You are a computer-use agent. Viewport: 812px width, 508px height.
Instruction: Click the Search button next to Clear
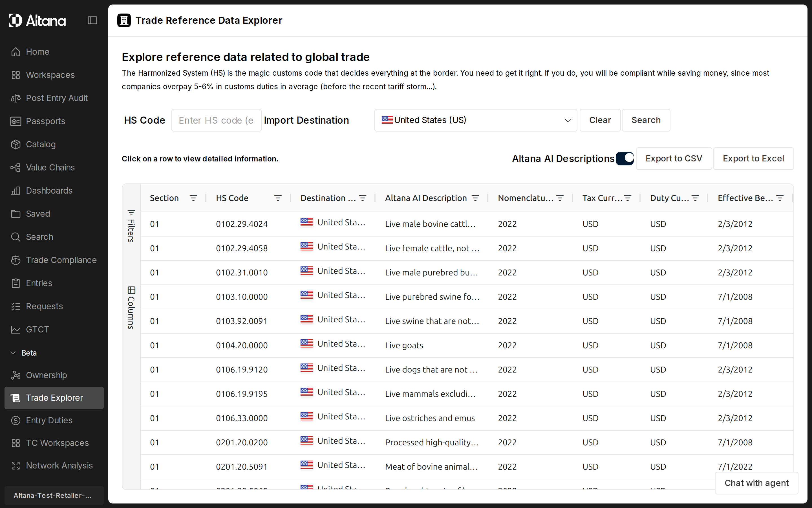coord(646,120)
